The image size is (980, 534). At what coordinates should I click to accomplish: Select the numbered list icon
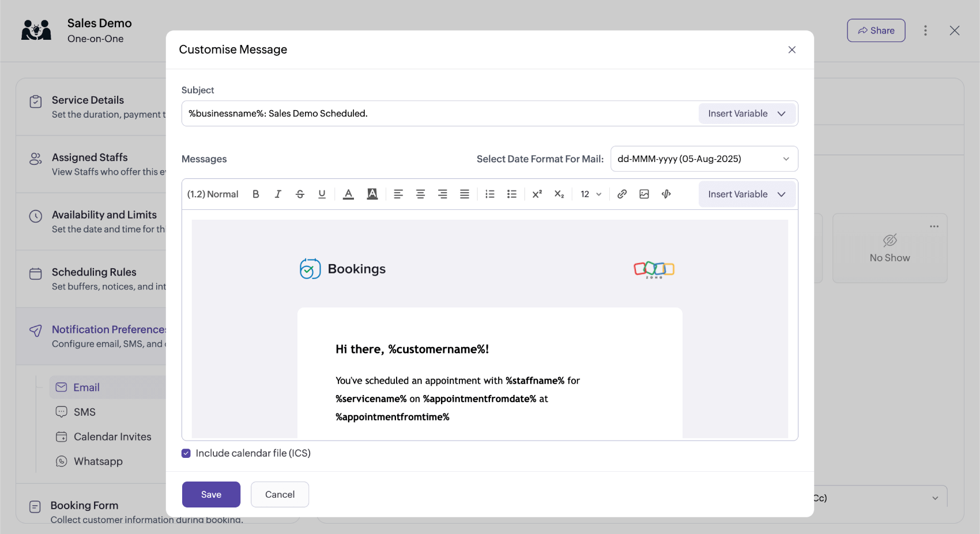tap(489, 194)
